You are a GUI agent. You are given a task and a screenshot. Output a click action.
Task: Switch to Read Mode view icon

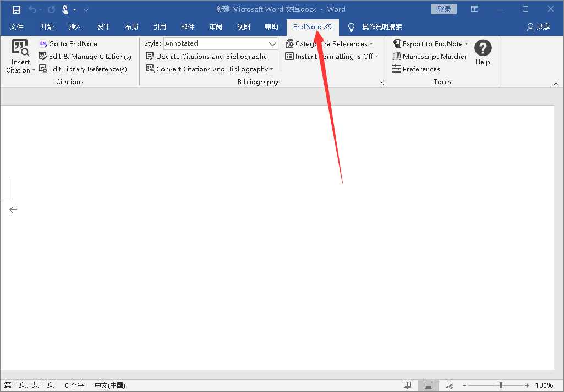click(407, 385)
